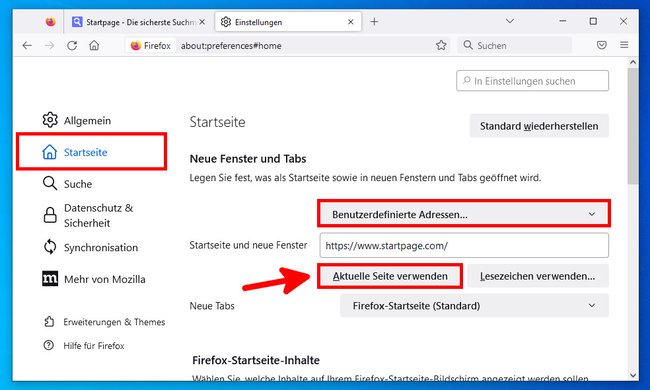Click Lesezeichen verwenden button
The height and width of the screenshot is (390, 650).
point(538,276)
